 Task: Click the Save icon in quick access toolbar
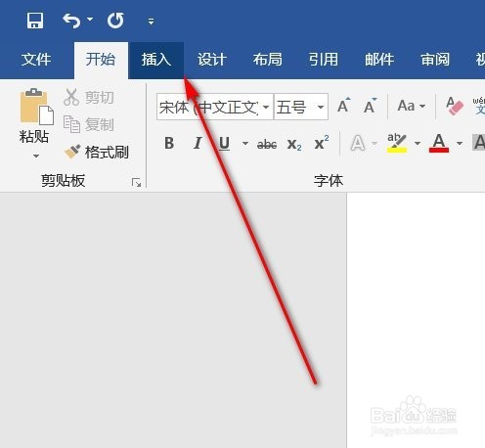(34, 21)
